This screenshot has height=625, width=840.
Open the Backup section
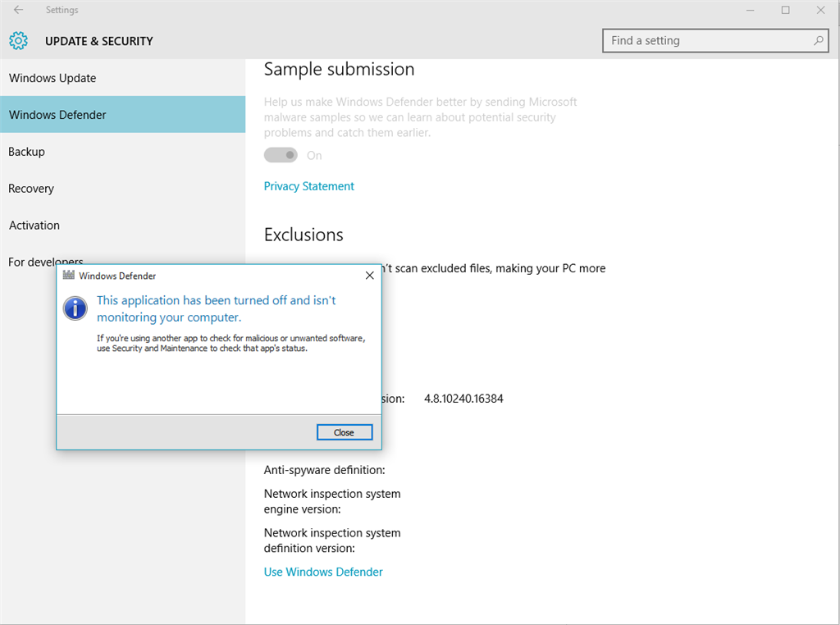pyautogui.click(x=123, y=152)
